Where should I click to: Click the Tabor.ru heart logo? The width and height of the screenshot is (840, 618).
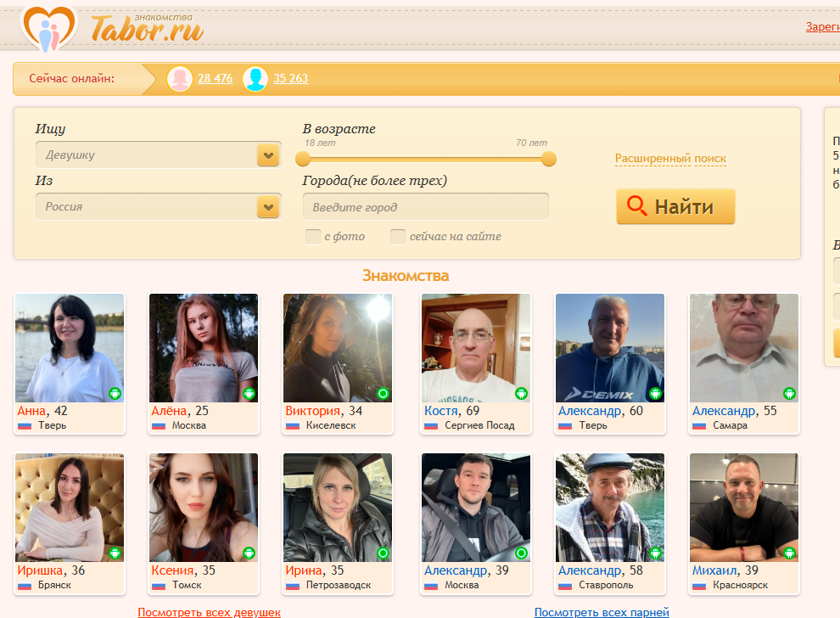coord(48,28)
